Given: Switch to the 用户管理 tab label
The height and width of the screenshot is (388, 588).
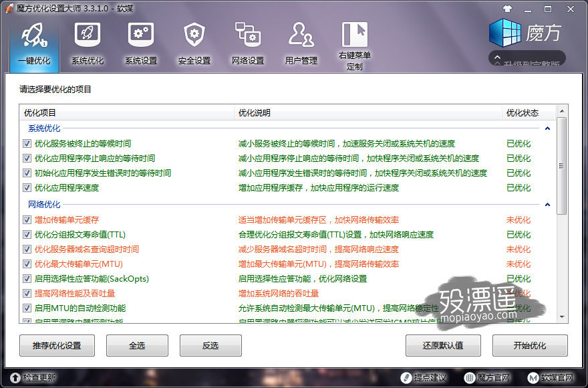Looking at the screenshot, I should tap(301, 60).
